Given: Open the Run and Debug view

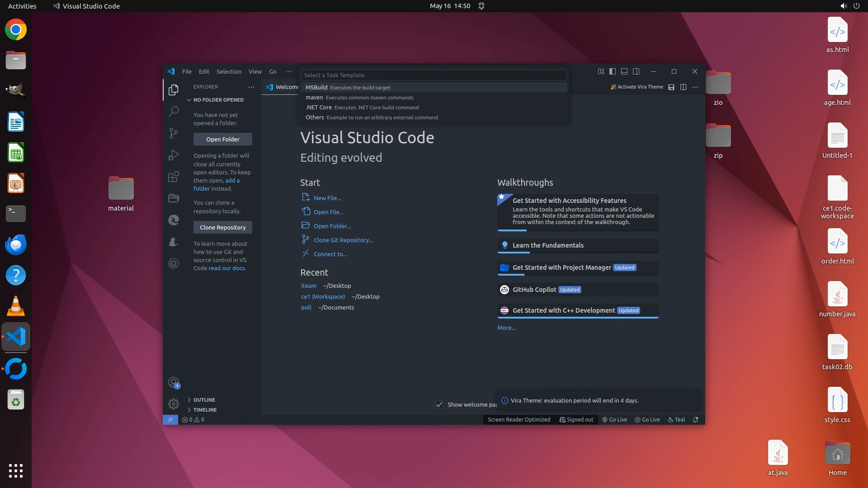Looking at the screenshot, I should click(x=174, y=155).
